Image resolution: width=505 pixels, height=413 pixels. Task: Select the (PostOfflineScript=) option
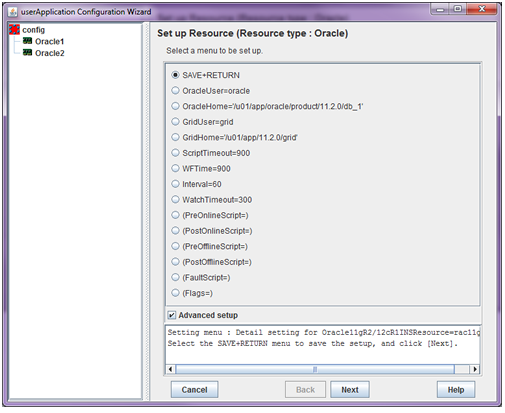coord(212,262)
